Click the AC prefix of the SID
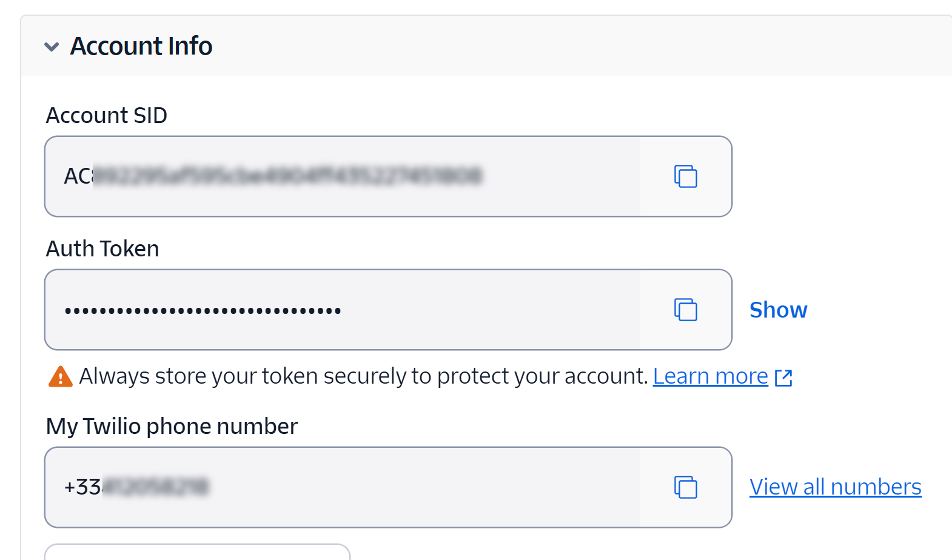The height and width of the screenshot is (560, 952). [x=78, y=176]
